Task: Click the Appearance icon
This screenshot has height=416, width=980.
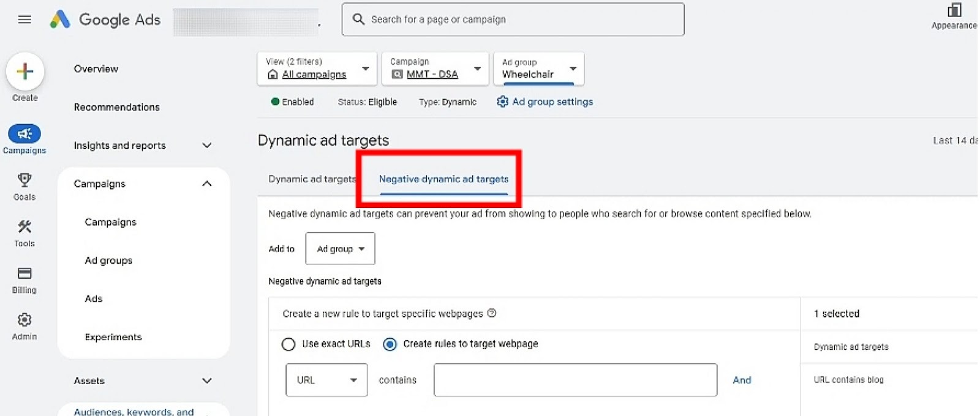Action: tap(954, 10)
